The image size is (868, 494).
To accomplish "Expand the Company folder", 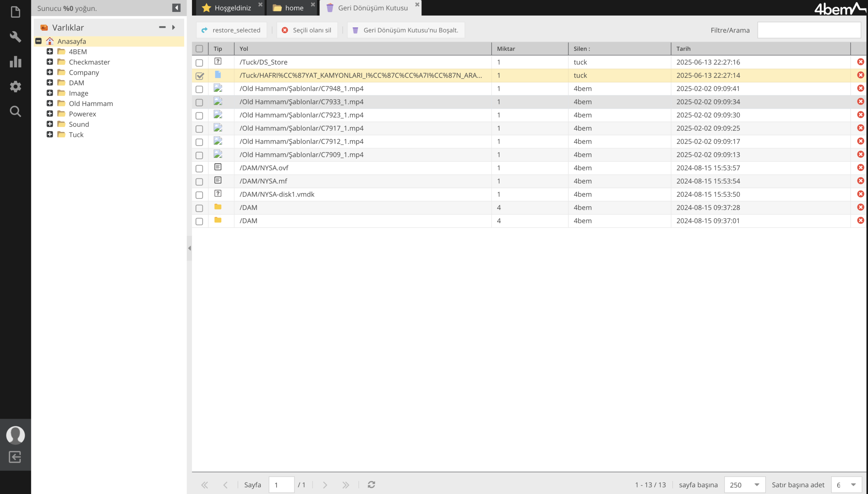I will pyautogui.click(x=50, y=72).
